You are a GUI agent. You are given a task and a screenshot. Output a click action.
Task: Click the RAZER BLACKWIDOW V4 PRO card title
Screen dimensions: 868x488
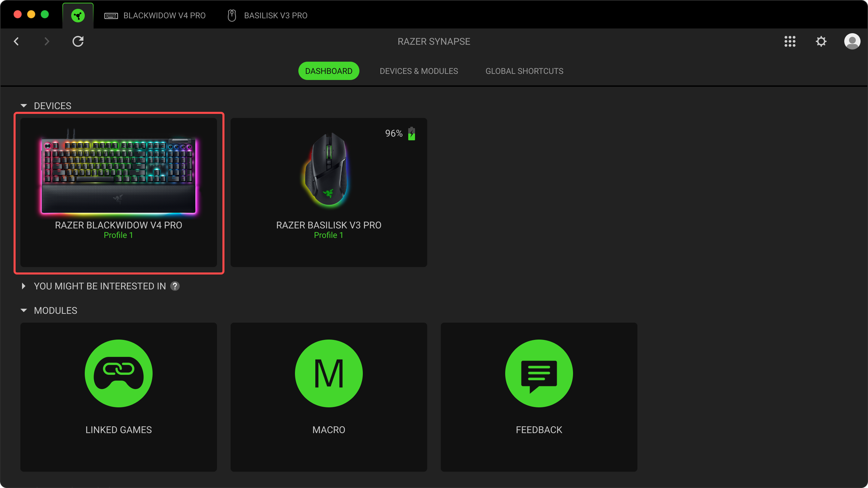(118, 225)
